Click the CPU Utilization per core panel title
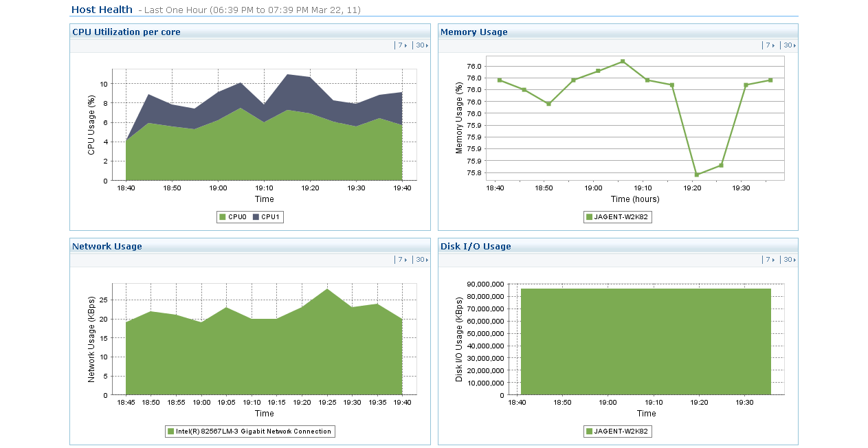Image resolution: width=868 pixels, height=448 pixels. pyautogui.click(x=126, y=32)
